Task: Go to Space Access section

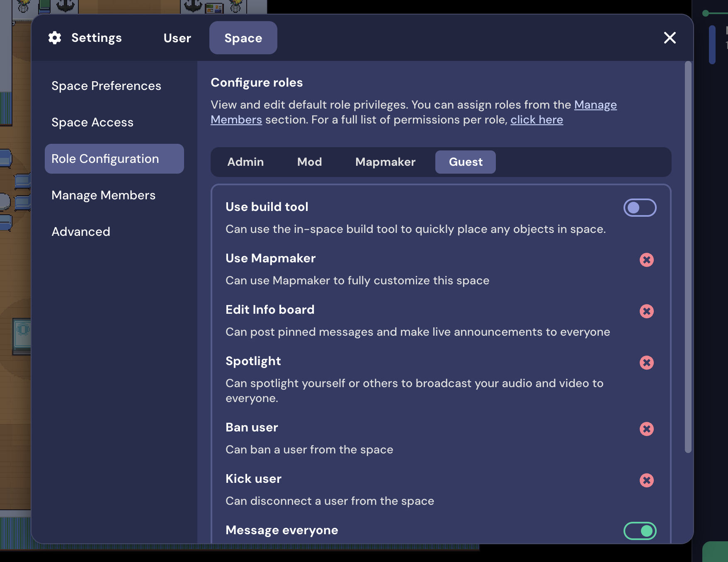Action: click(92, 122)
